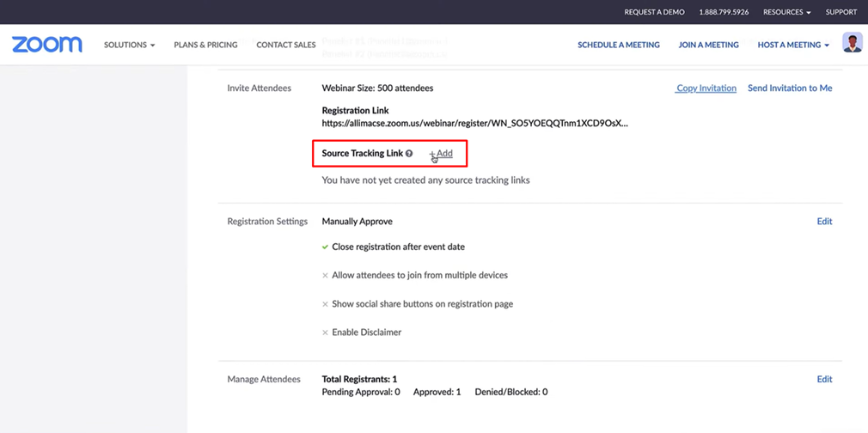Click the green checkmark beside Close registration
The width and height of the screenshot is (868, 433).
(325, 247)
